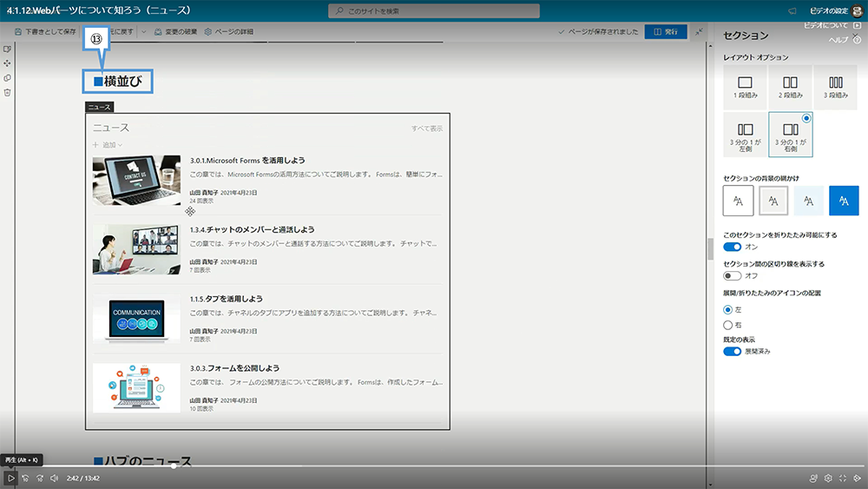Click the move cross handle beside news items
Screen dimensions: 868x489
tap(190, 211)
